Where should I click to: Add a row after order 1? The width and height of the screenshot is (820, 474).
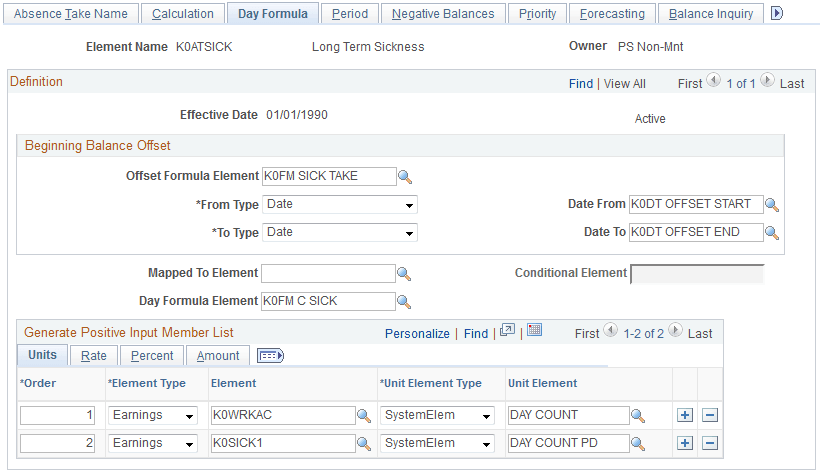(685, 415)
